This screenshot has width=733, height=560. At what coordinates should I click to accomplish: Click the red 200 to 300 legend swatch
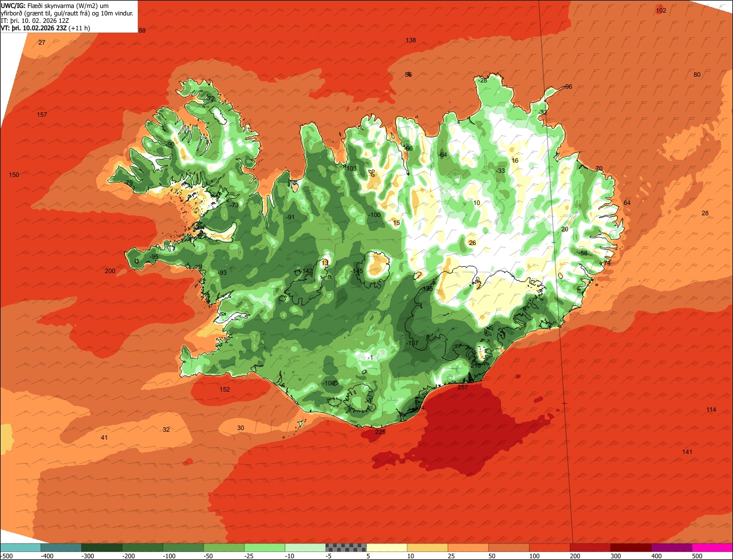pos(590,547)
